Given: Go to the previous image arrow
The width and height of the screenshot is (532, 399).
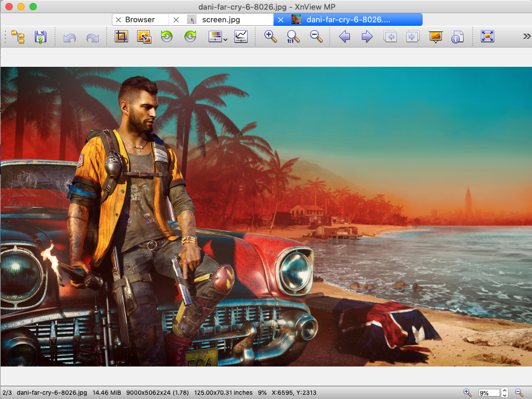Looking at the screenshot, I should pyautogui.click(x=344, y=36).
